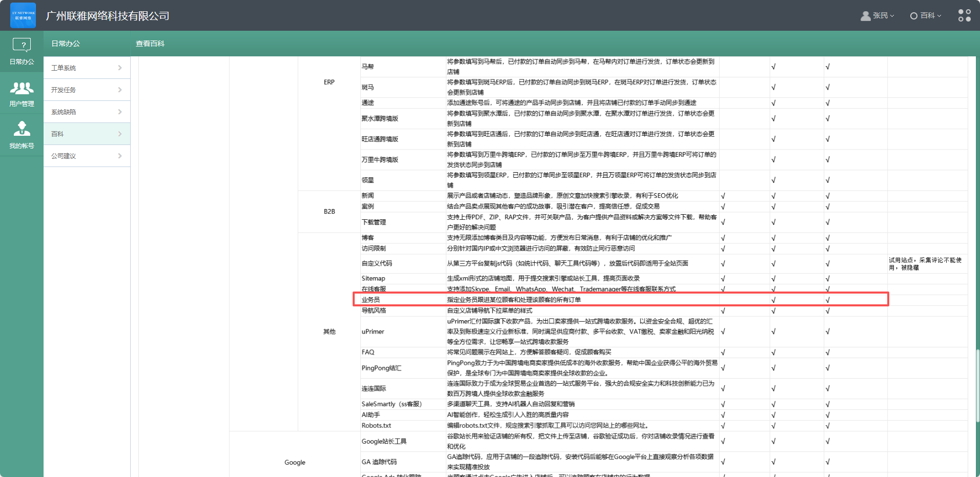Click the 日常办公 header tab
Screen dimensions: 980x477
tap(66, 44)
